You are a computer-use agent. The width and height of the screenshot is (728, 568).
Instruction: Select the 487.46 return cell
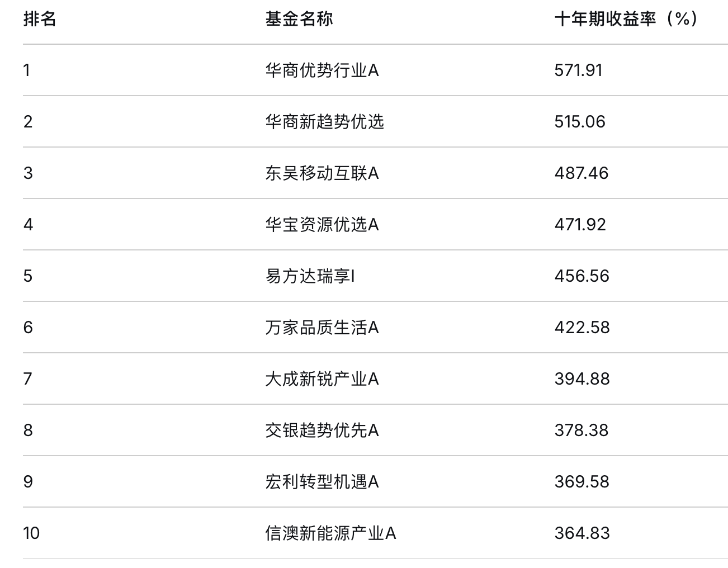[582, 173]
